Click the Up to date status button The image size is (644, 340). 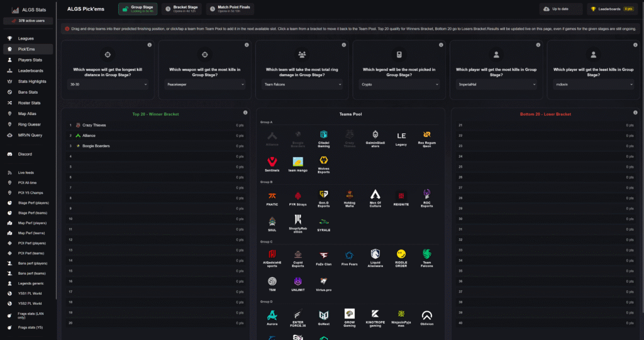(561, 9)
